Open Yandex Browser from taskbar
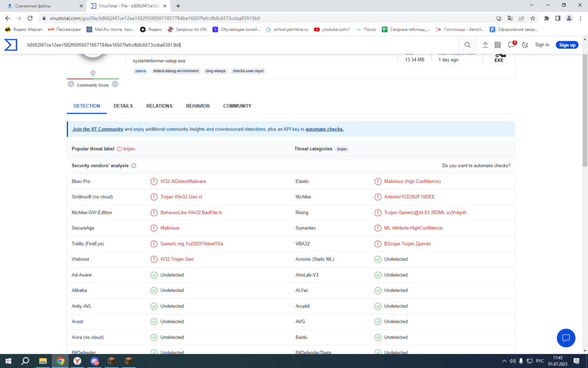Screen dimensions: 588x368 [77, 362]
